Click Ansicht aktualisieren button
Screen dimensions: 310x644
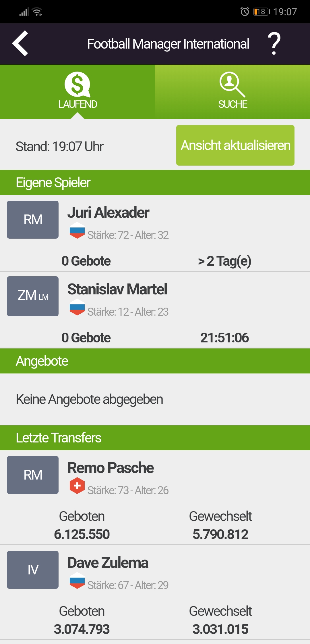[x=235, y=145]
